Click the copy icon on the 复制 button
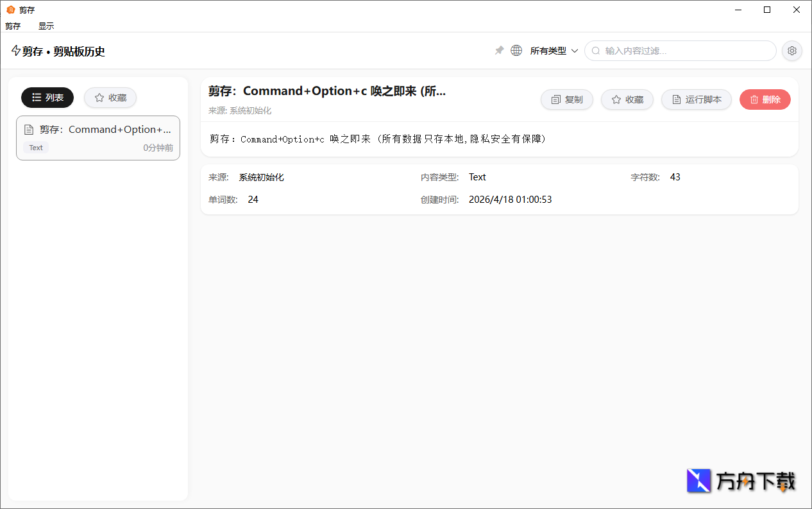The width and height of the screenshot is (812, 509). click(555, 99)
